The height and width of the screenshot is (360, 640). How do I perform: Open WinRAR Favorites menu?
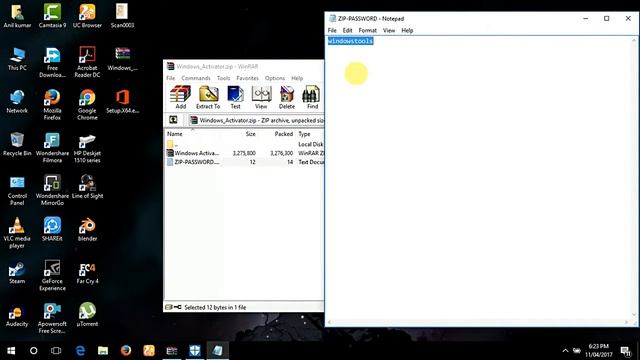tap(247, 78)
